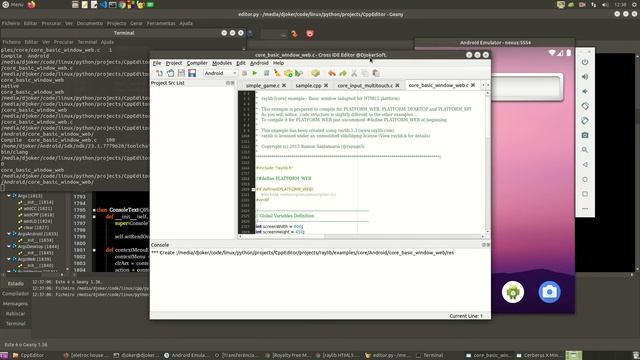640x360 pixels.
Task: Open the green Android app icon on emulator
Action: pos(513,292)
